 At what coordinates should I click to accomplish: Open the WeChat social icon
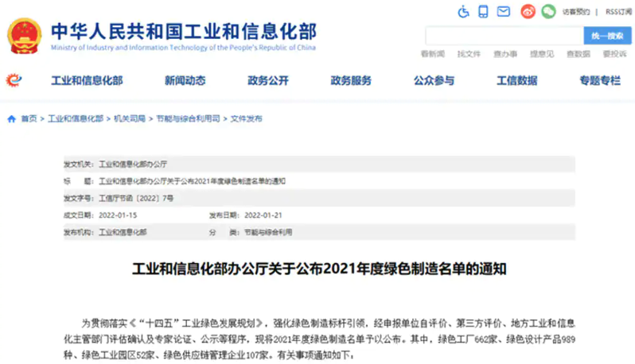coord(548,12)
